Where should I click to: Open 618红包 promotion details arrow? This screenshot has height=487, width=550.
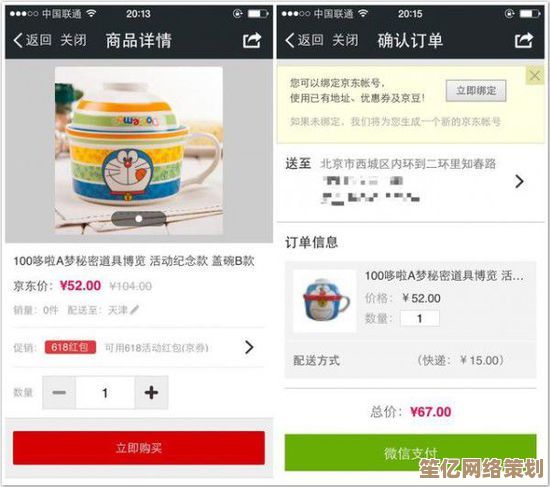249,347
